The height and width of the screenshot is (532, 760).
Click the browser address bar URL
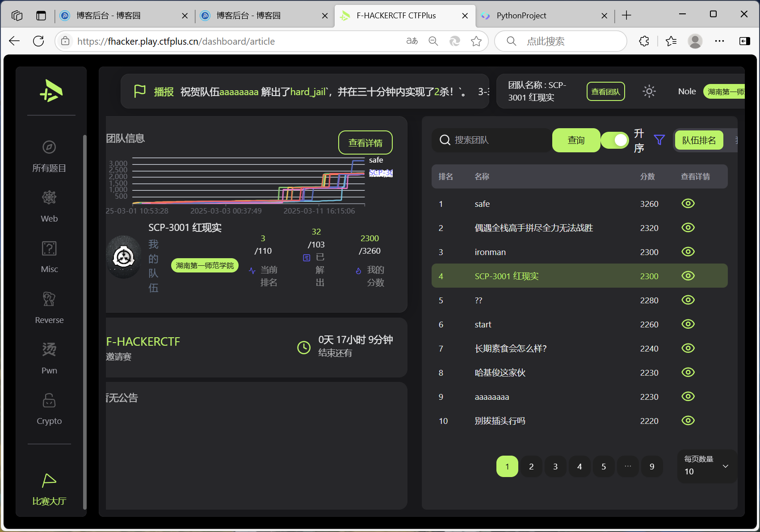coord(176,41)
